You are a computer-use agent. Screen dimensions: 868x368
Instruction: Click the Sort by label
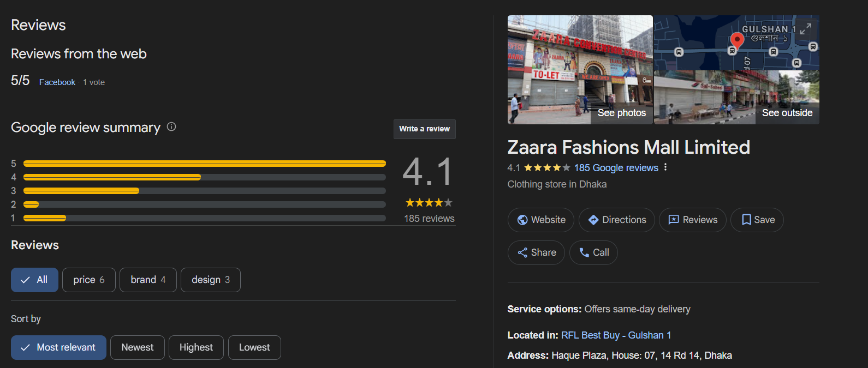(26, 319)
